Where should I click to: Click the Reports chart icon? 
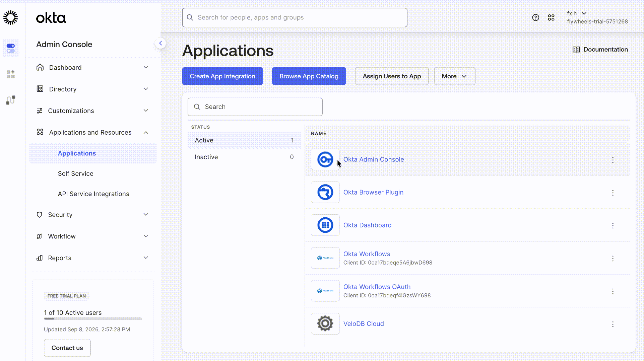tap(40, 258)
